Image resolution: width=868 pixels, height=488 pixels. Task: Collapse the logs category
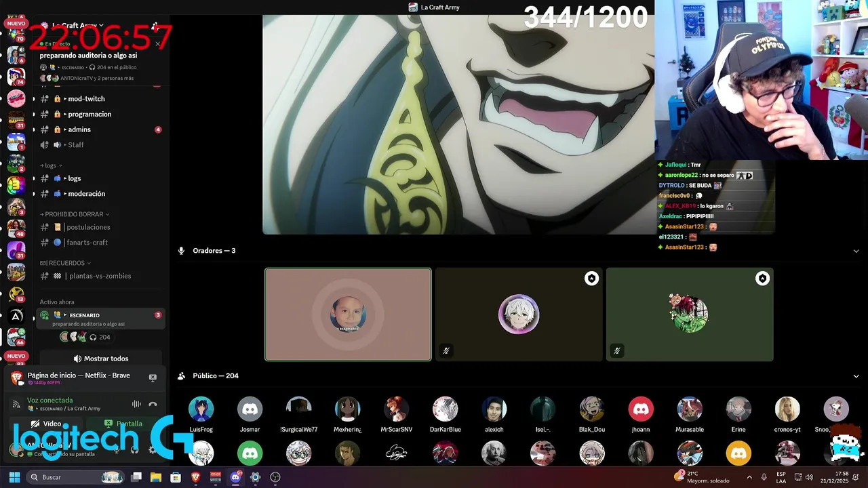(51, 165)
